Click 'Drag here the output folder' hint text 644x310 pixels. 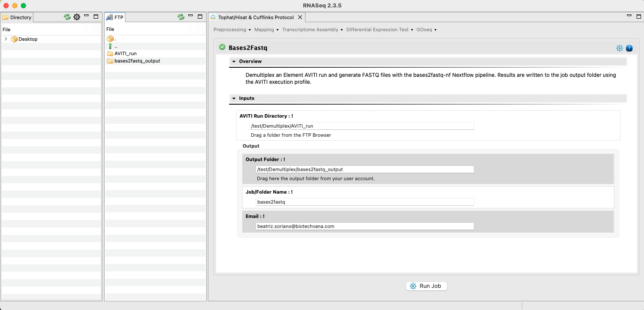tap(315, 178)
